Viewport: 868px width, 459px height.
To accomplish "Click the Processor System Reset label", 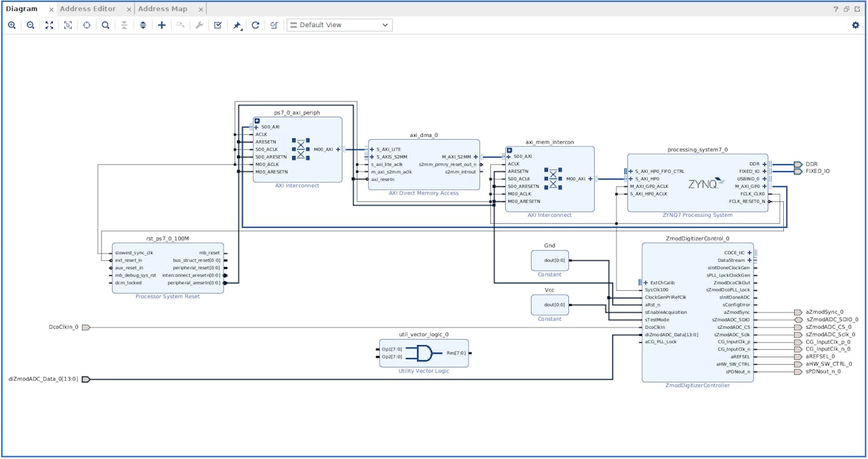I will tap(167, 296).
